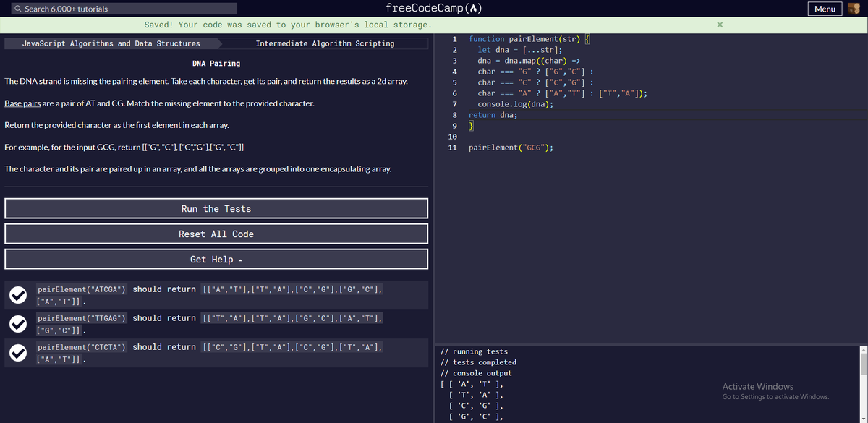Click '// running tests' console text
Viewport: 868px width, 423px height.
475,351
